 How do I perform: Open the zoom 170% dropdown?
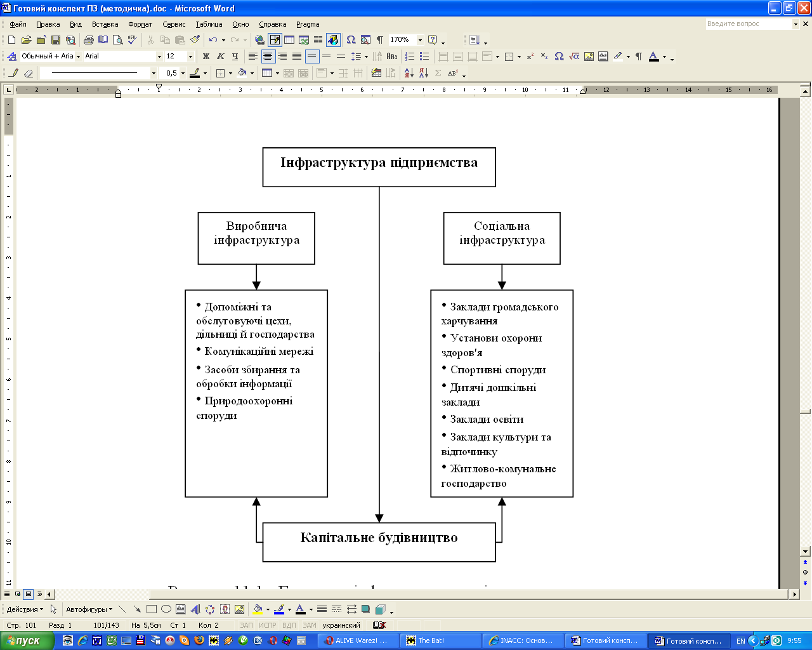[x=420, y=40]
